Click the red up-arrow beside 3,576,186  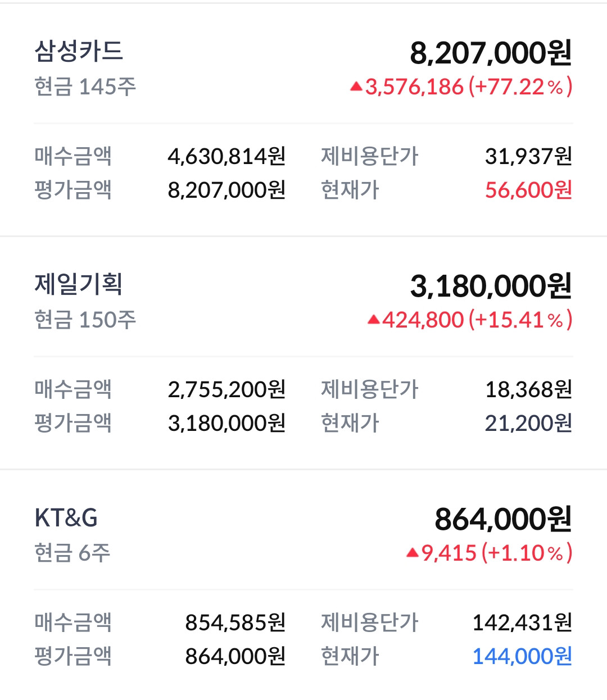pyautogui.click(x=356, y=87)
